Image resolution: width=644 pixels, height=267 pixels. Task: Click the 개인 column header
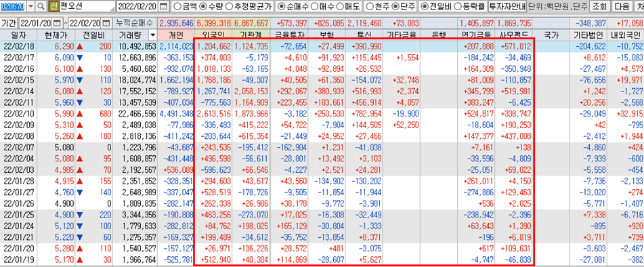point(176,35)
